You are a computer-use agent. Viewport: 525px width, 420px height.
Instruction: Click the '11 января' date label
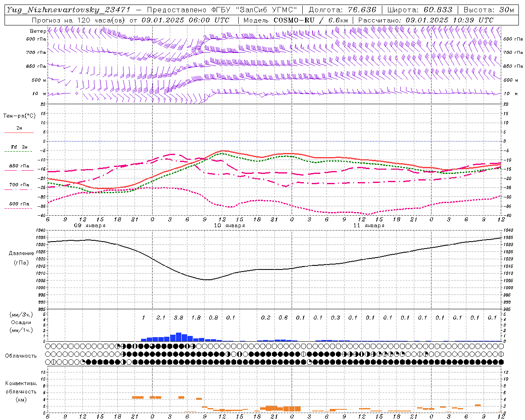point(369,226)
